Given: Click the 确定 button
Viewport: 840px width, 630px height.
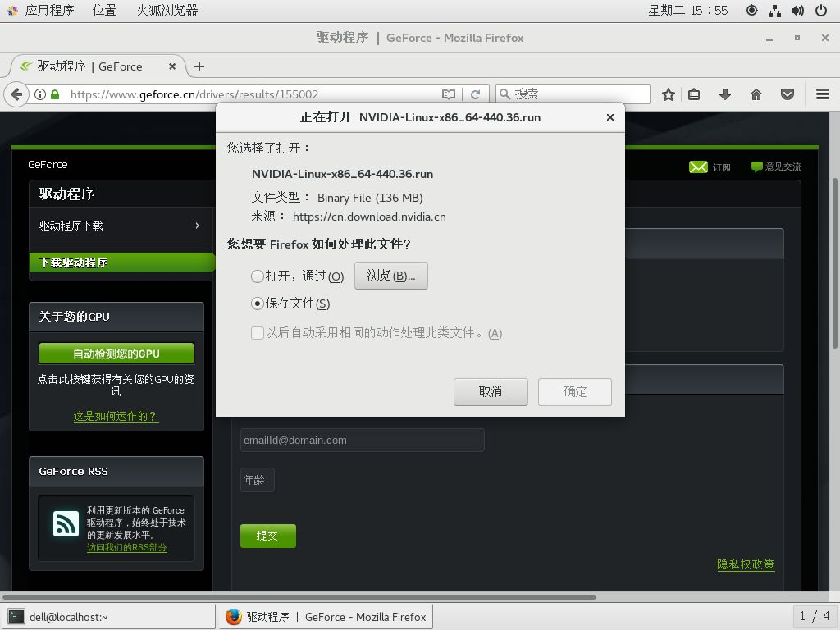Looking at the screenshot, I should click(575, 391).
